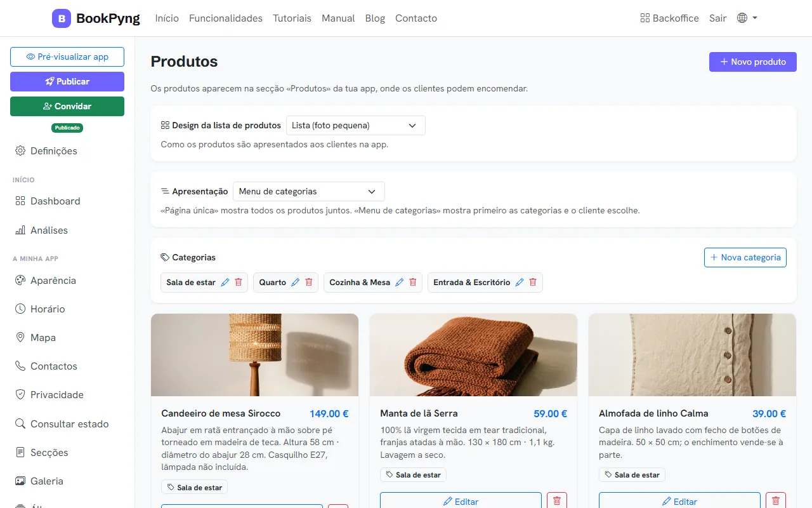The image size is (812, 508).
Task: Click the Produtos page heading
Action: tap(184, 62)
